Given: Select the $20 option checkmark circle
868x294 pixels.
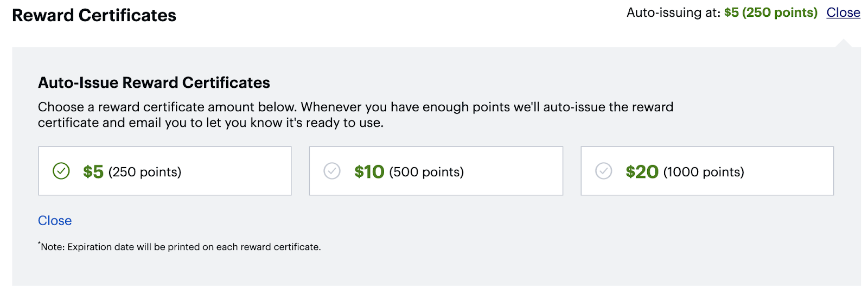Looking at the screenshot, I should click(x=603, y=171).
